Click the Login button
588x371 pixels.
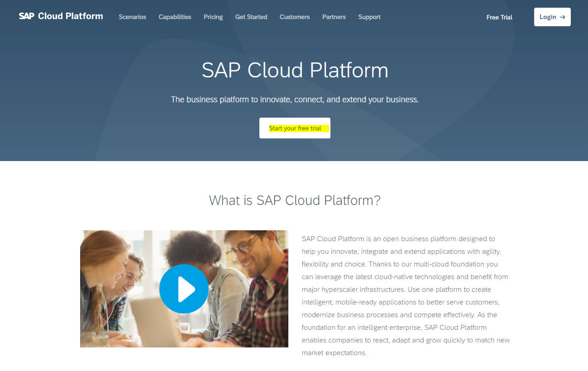point(552,17)
